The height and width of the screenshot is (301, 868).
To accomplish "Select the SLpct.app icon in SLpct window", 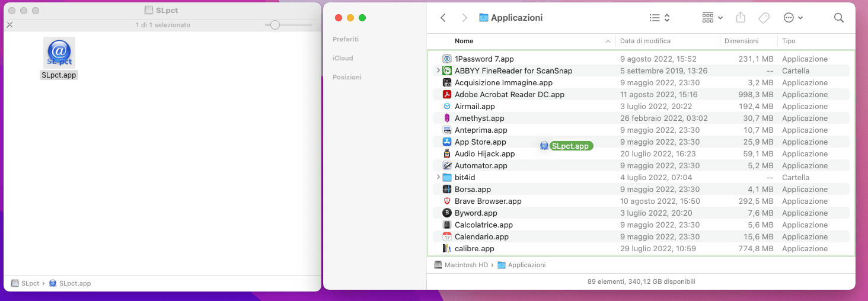I will [x=59, y=53].
